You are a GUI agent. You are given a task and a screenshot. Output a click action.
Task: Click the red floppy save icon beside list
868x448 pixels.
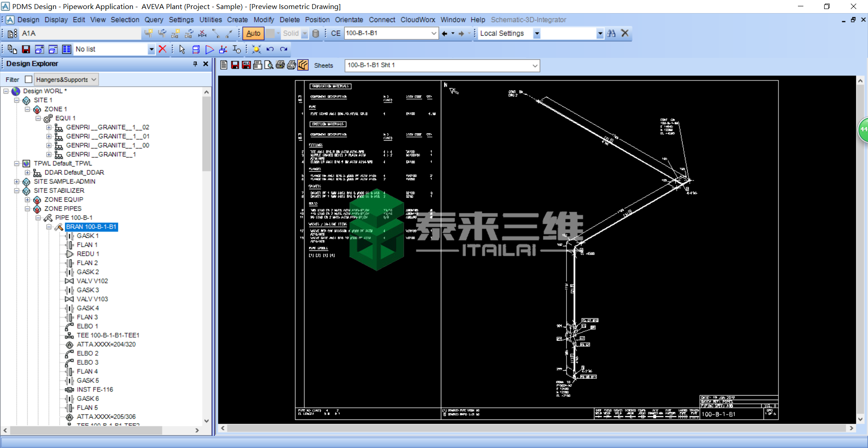[26, 49]
